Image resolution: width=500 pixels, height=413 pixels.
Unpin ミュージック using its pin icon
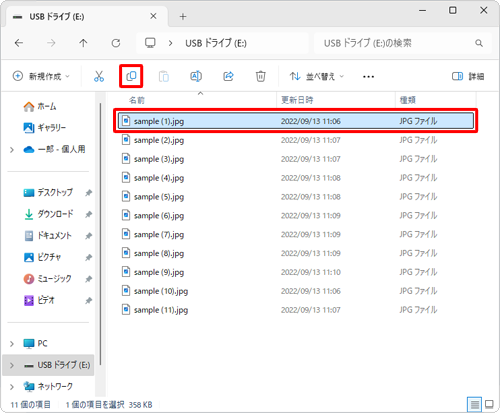click(88, 279)
